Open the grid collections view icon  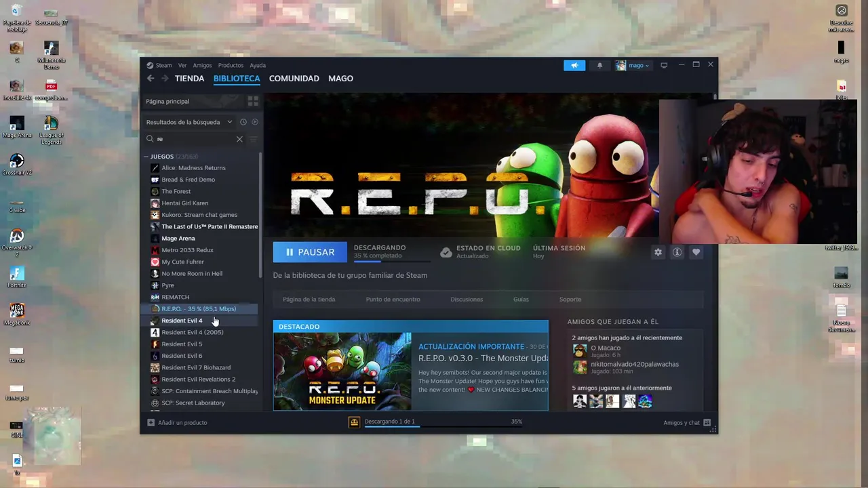(253, 101)
